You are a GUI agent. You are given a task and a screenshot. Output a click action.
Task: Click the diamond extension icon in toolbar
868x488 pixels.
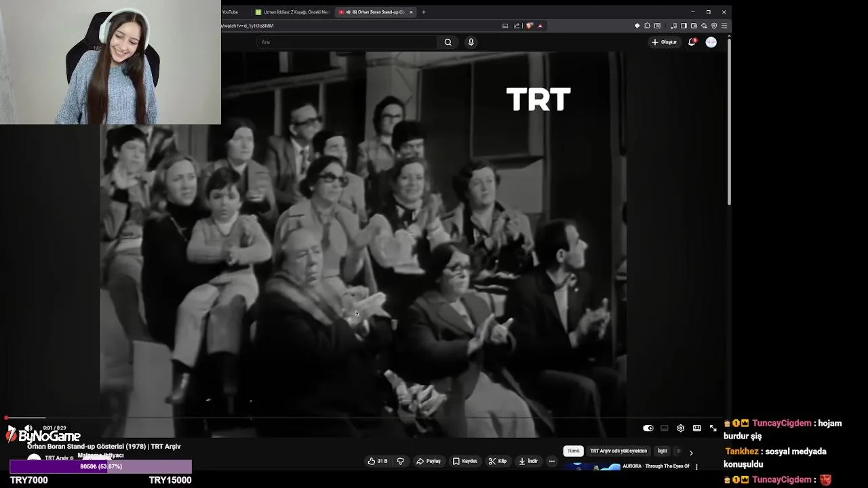pyautogui.click(x=637, y=26)
